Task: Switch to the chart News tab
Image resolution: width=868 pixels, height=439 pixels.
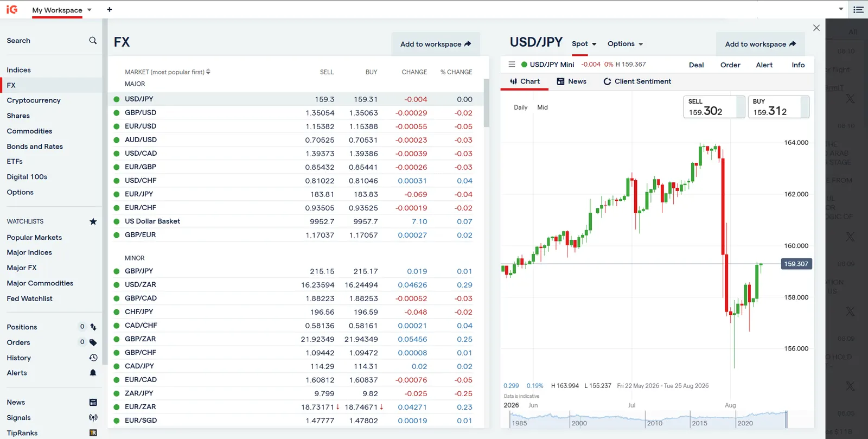Action: point(571,81)
